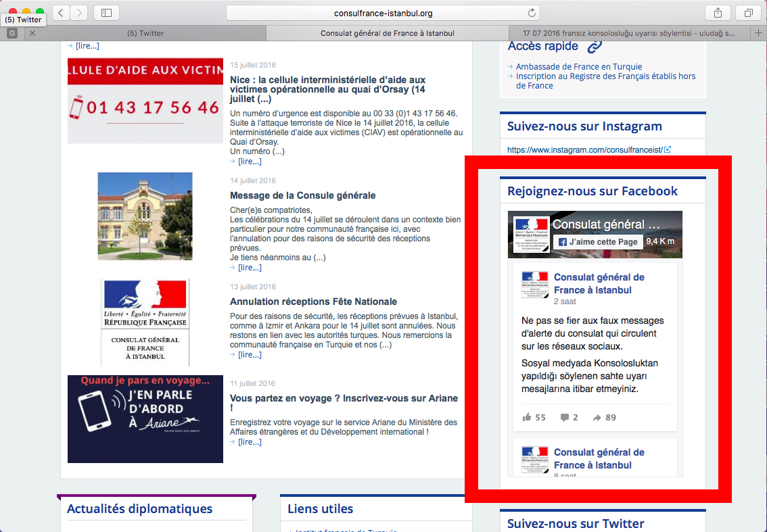
Task: Reload the page using the refresh icon
Action: (x=532, y=14)
